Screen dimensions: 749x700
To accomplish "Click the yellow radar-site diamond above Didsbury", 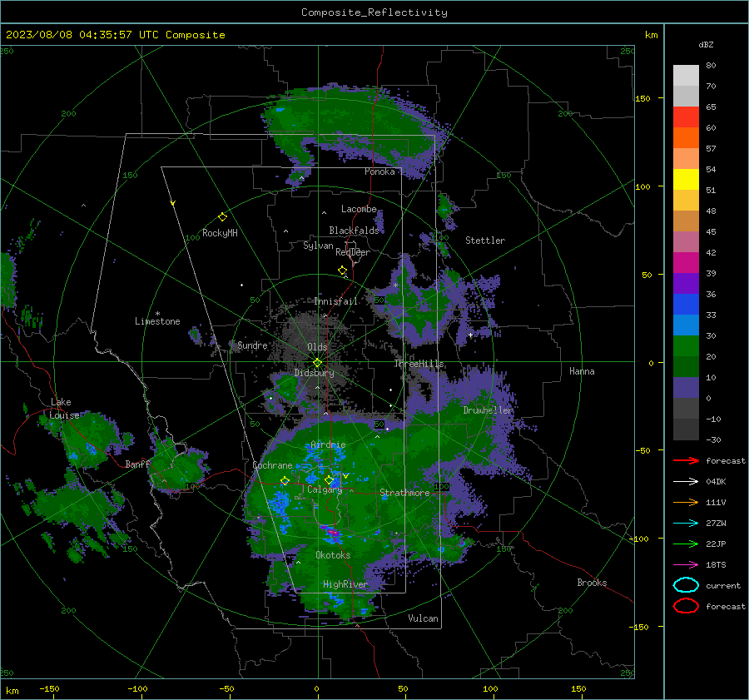I will (317, 363).
